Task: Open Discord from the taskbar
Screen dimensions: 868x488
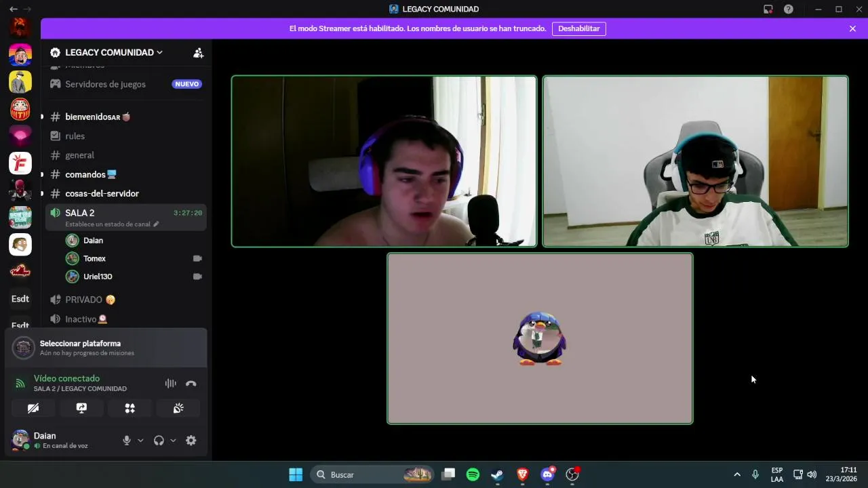Action: coord(548,474)
